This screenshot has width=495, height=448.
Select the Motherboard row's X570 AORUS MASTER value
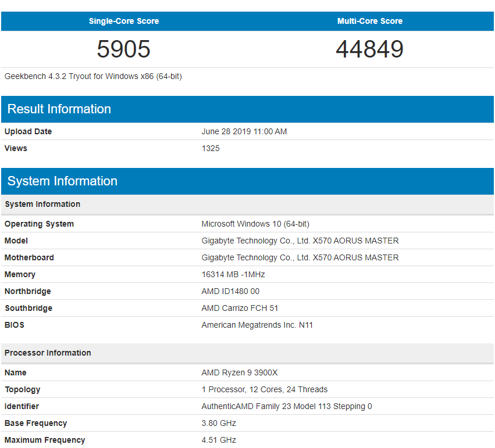coord(300,257)
